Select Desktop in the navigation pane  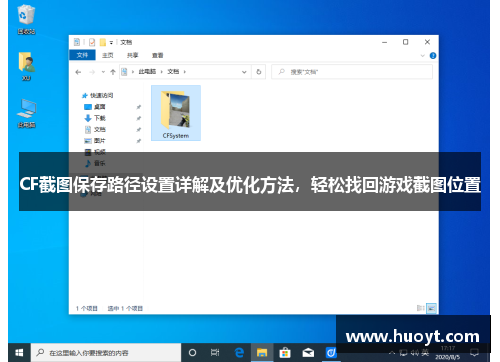coord(95,107)
